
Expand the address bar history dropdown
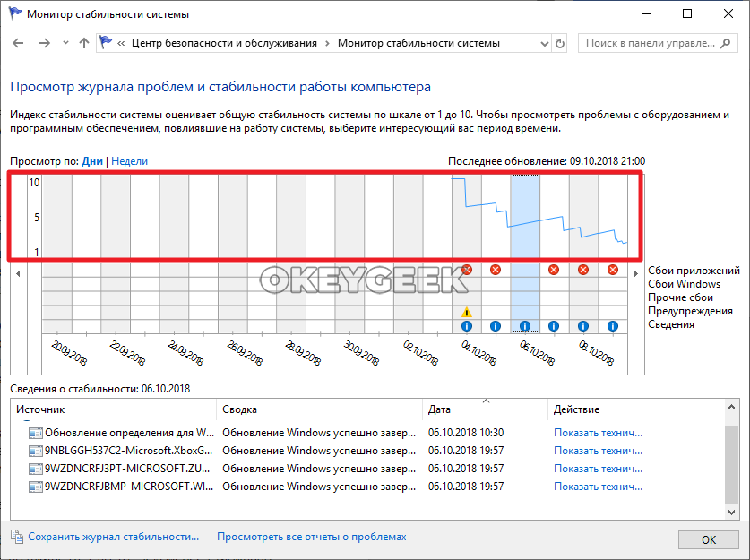(542, 43)
